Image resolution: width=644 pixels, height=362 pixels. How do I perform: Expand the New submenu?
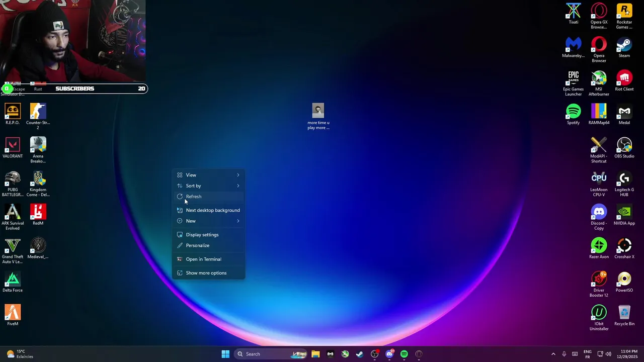(x=208, y=221)
